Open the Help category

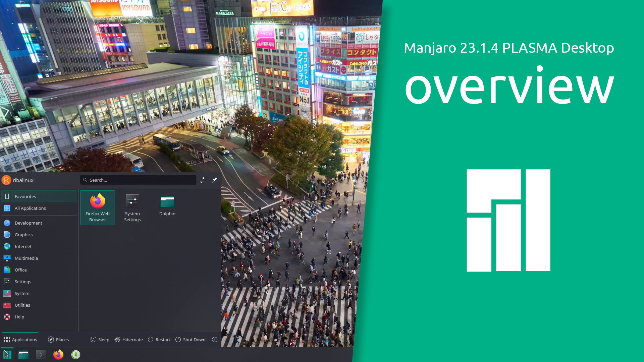[39, 317]
